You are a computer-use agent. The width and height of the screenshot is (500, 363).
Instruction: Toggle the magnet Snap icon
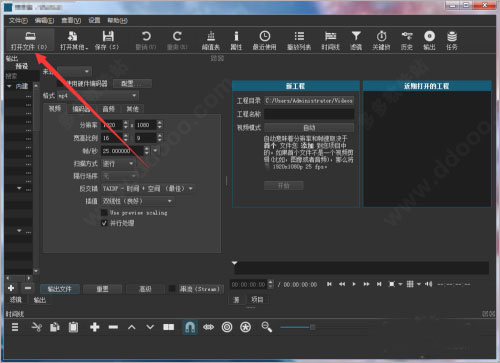(190, 327)
